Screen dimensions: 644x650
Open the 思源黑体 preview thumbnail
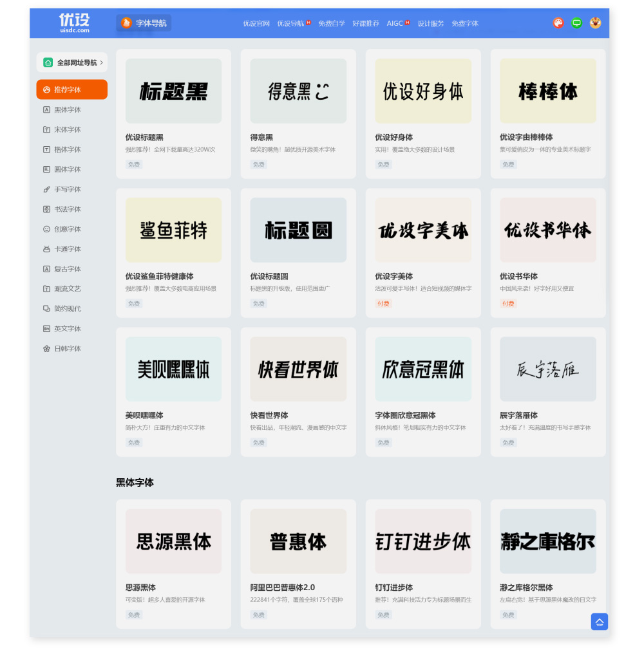pyautogui.click(x=173, y=541)
